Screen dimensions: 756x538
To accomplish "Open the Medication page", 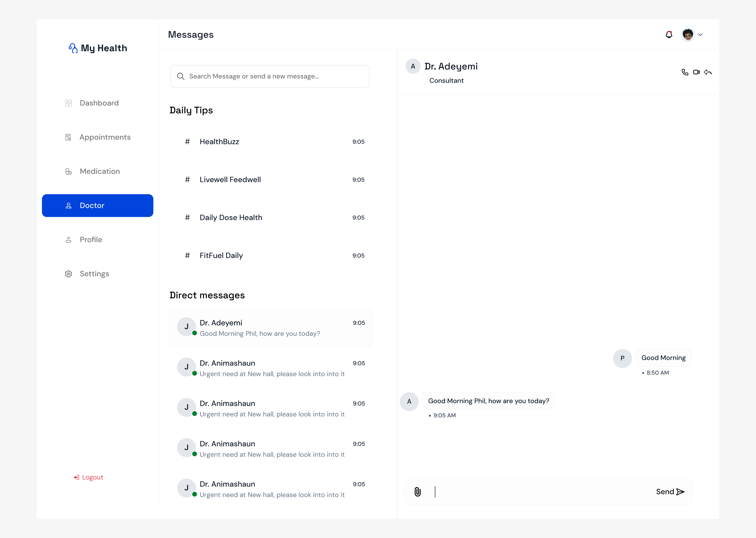I will 100,171.
